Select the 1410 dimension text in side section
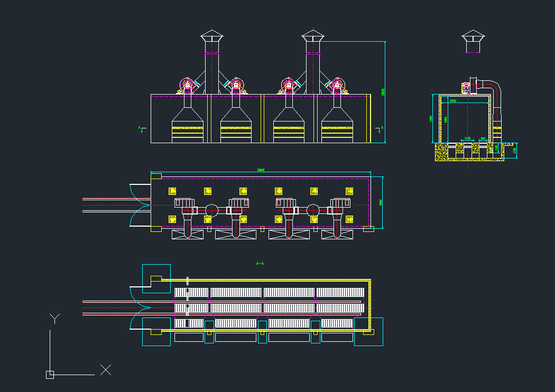Image resolution: width=555 pixels, height=392 pixels. tap(467, 138)
